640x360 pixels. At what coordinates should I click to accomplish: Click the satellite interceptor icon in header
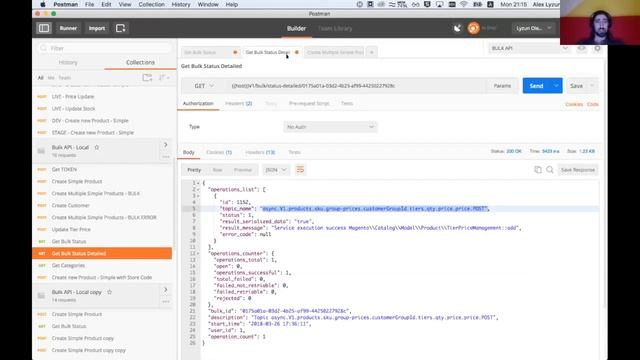tap(457, 28)
